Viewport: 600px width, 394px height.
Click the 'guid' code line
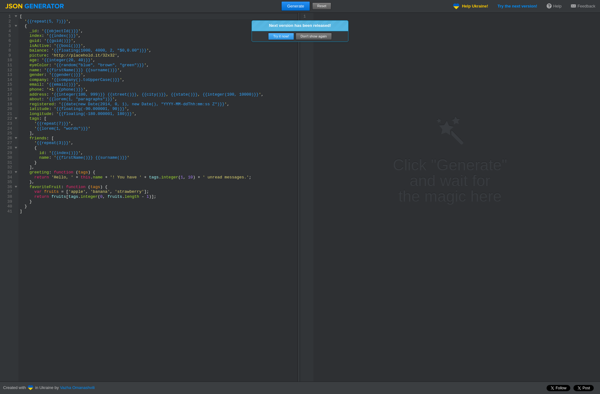(x=52, y=41)
